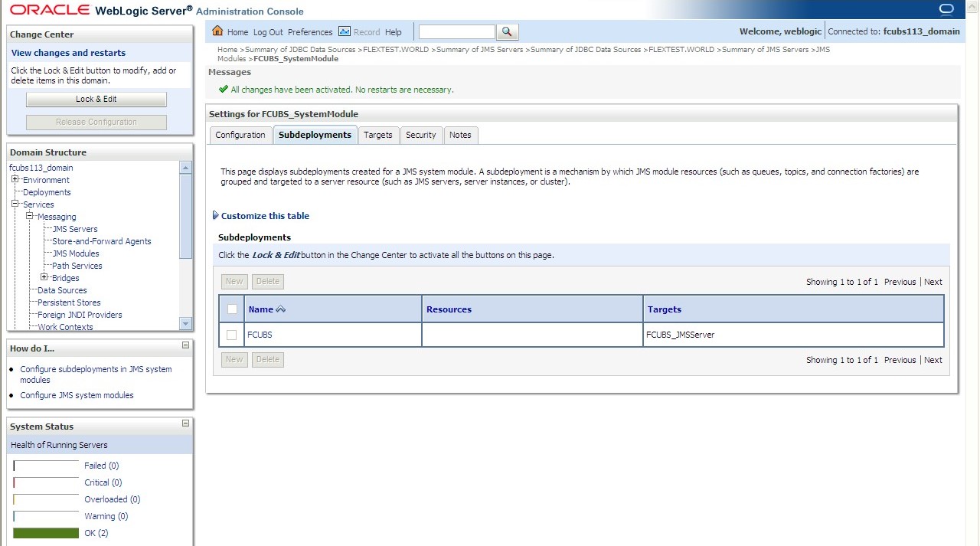Expand the Bridges node under Messaging
Viewport: 980px width, 546px height.
(44, 277)
